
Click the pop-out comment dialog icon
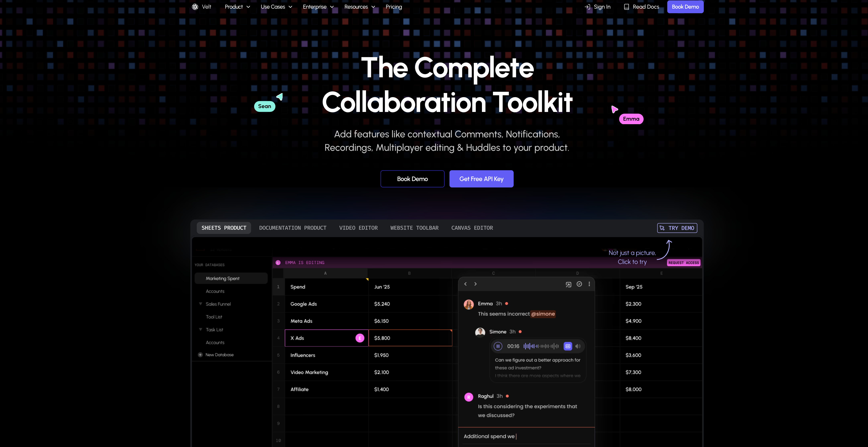[x=568, y=284]
